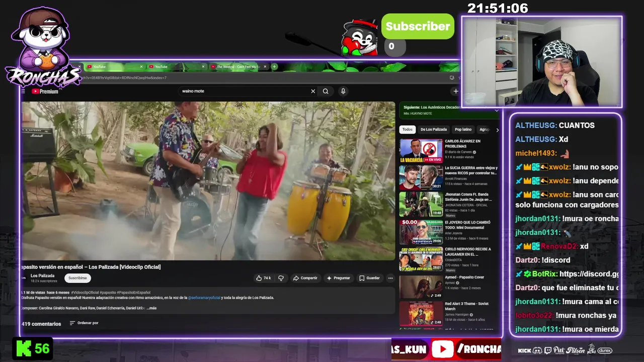
Task: Click the stream clock showing 21:51:06
Action: click(x=498, y=8)
